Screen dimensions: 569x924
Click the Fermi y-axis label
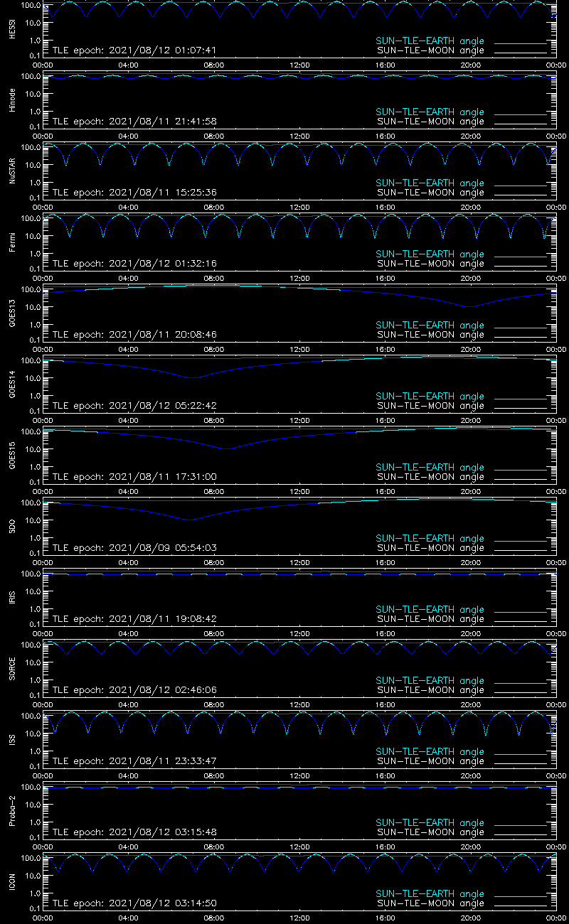[12, 242]
